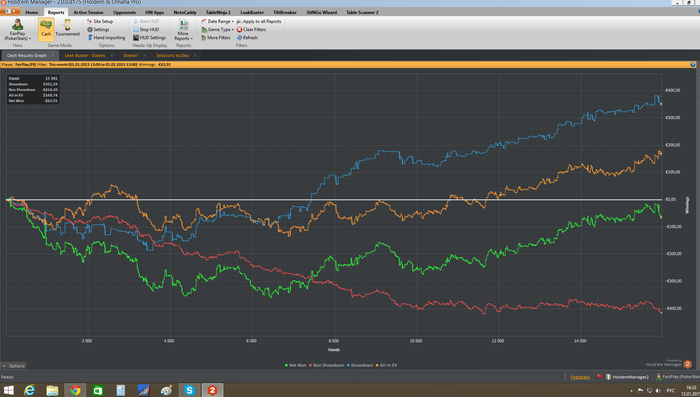This screenshot has height=397, width=700.
Task: Open the Table Scanner 2 ribbon tab
Action: (x=362, y=12)
